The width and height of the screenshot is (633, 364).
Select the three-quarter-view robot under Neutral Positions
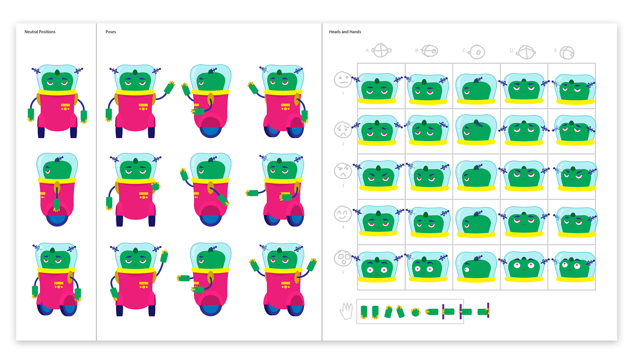point(57,279)
